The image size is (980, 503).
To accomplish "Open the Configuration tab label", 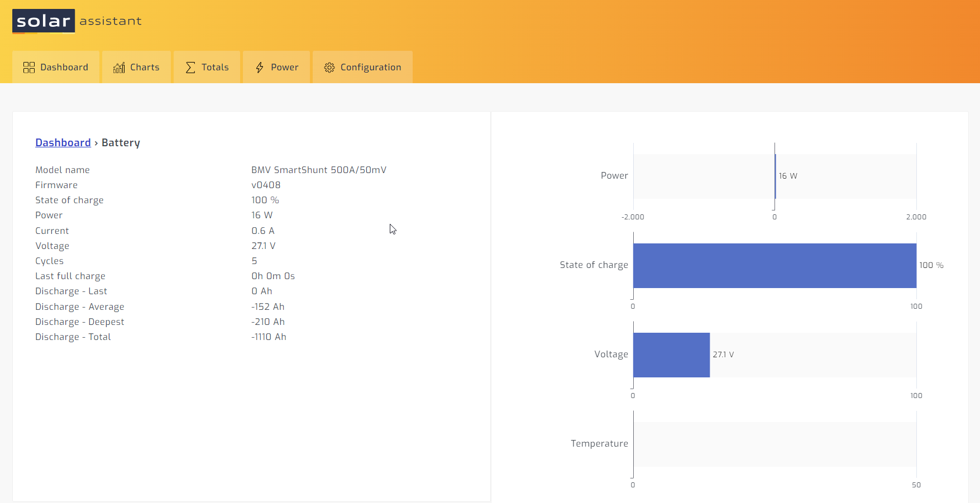I will click(x=371, y=68).
